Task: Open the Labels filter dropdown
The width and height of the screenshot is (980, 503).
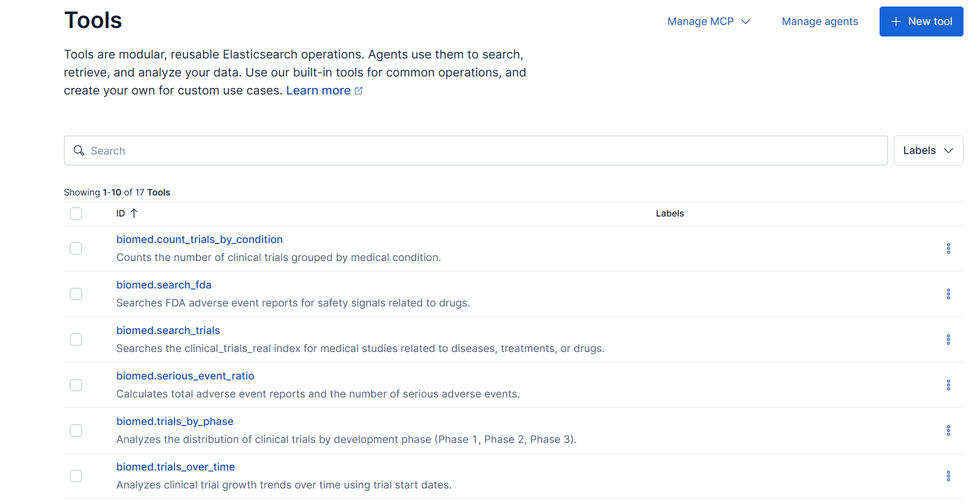Action: click(928, 150)
